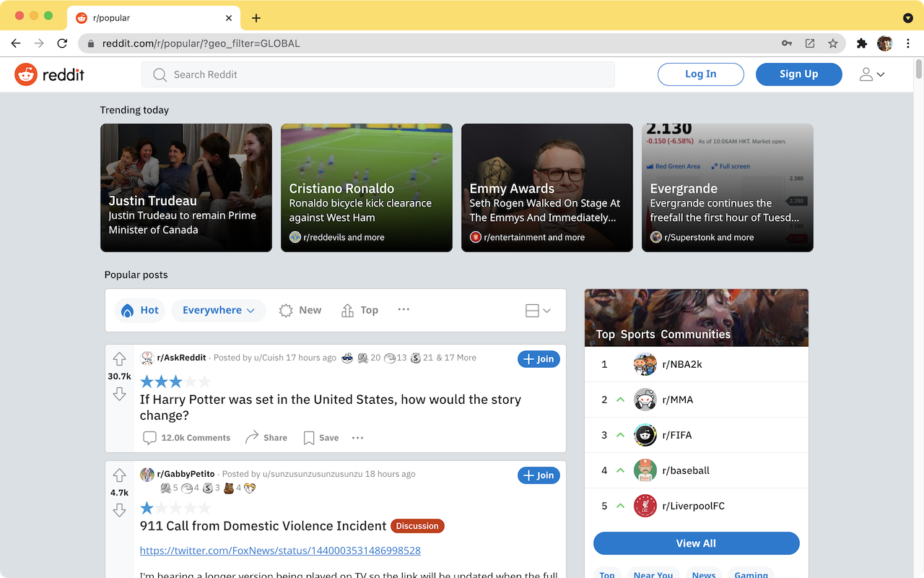Click the r/baseball community icon
Viewport: 924px width, 578px height.
click(645, 470)
